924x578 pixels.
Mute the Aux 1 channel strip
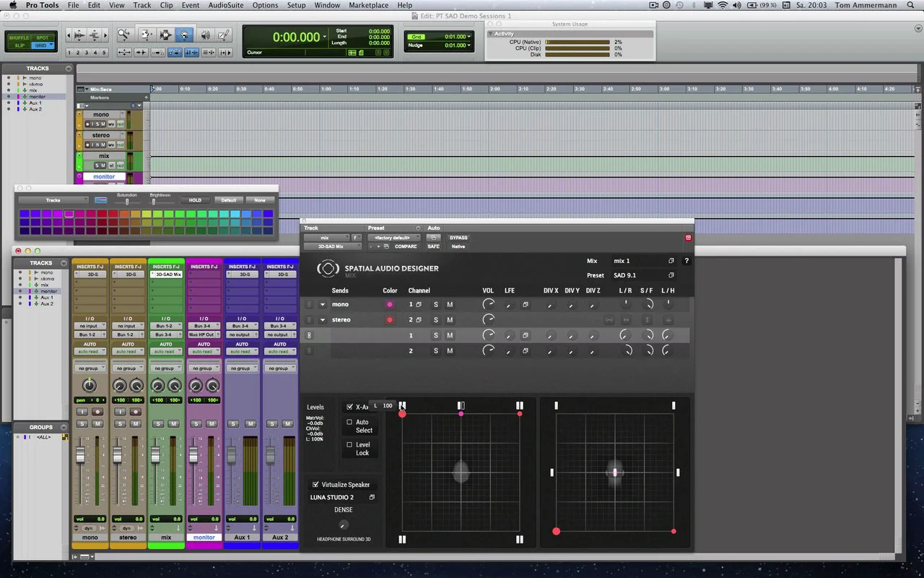[250, 423]
